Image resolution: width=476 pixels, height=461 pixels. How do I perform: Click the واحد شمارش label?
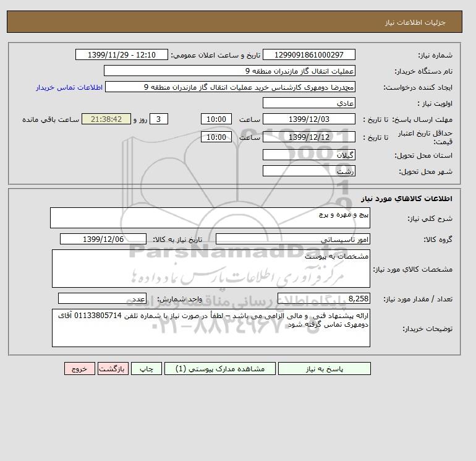(179, 299)
